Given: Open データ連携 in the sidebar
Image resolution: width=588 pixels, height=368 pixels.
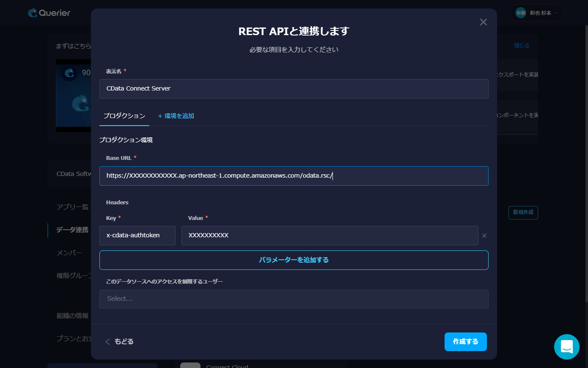Looking at the screenshot, I should [x=72, y=230].
